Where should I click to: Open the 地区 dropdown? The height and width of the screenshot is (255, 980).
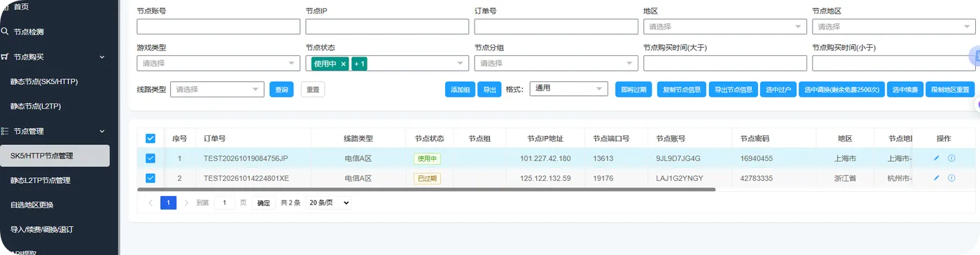(x=724, y=27)
